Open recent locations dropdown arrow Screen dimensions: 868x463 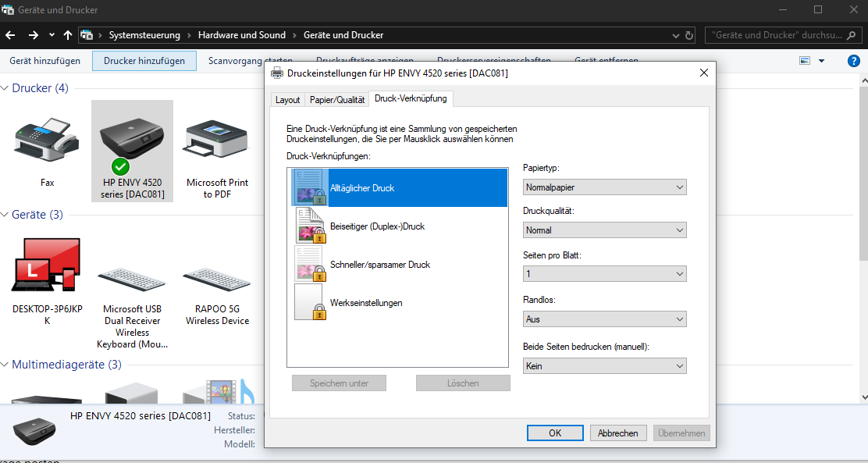pyautogui.click(x=52, y=35)
